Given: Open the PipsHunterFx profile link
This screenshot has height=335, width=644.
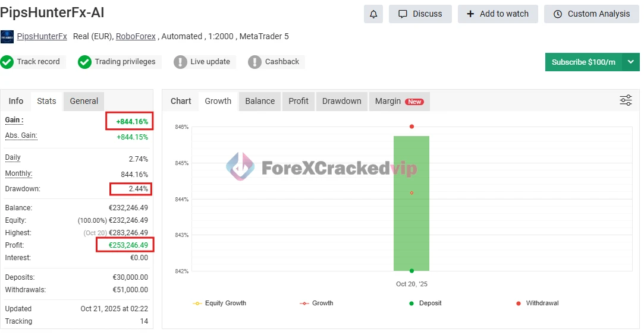Looking at the screenshot, I should click(x=42, y=36).
